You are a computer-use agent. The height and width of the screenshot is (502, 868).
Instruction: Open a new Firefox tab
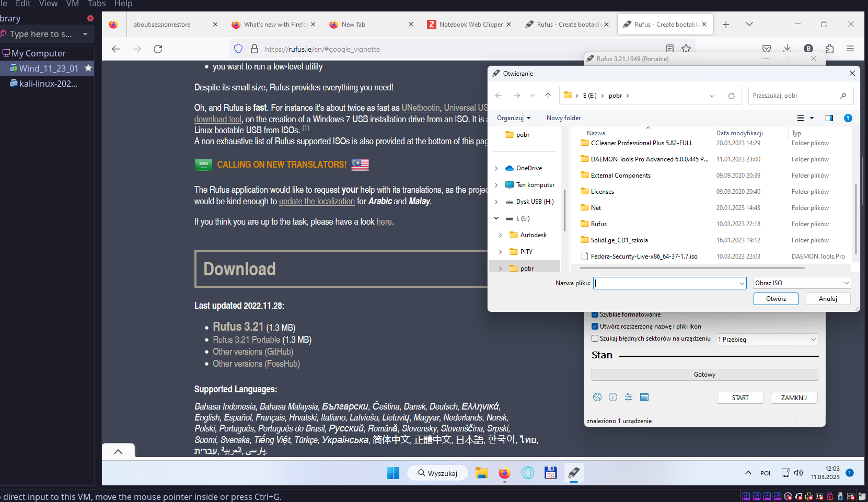coord(726,25)
